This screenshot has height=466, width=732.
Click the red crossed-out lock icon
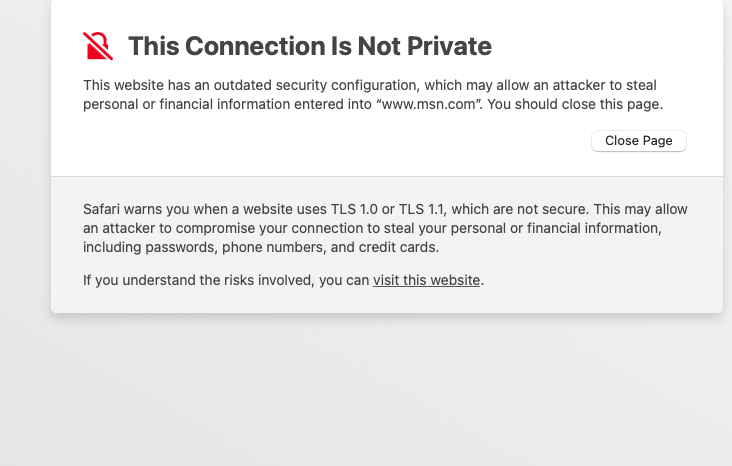tap(98, 46)
